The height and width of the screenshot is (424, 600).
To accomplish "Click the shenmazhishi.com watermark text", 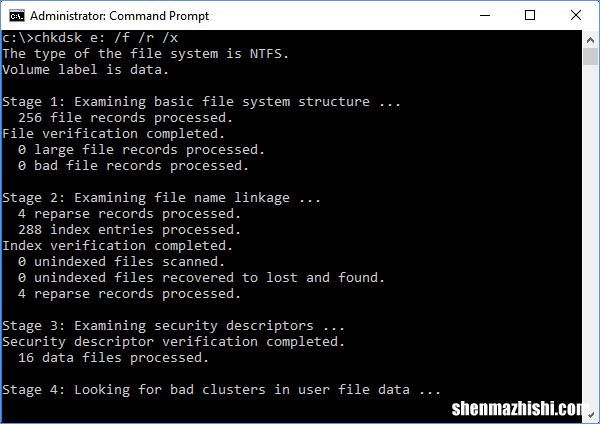I will pos(520,409).
